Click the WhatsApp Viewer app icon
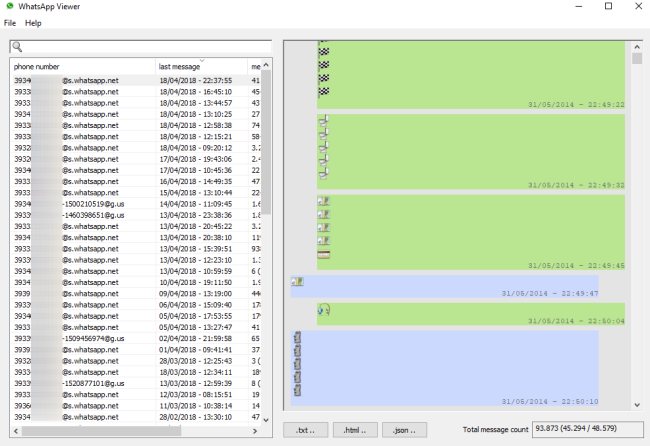 tap(10, 6)
